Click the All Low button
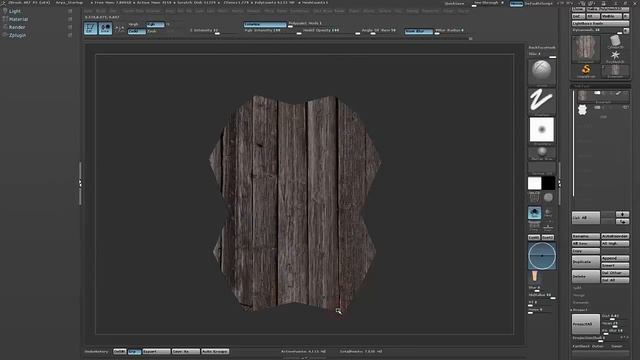Image resolution: width=640 pixels, height=360 pixels. 586,244
